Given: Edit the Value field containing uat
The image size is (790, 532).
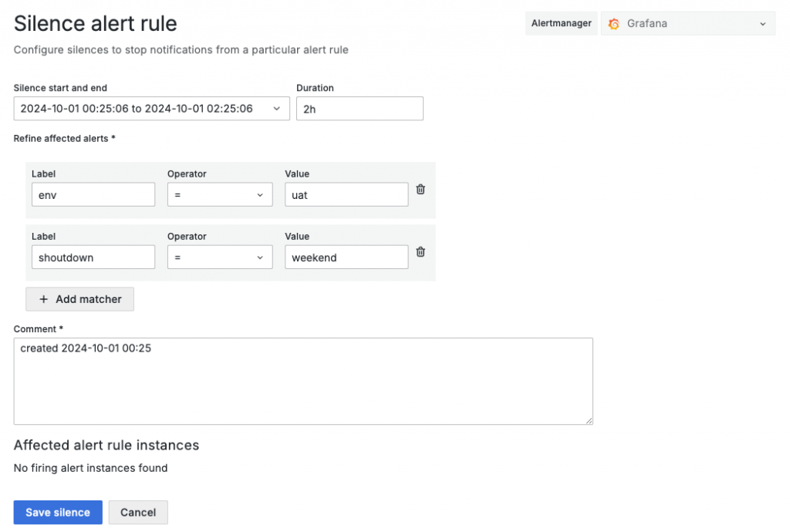Looking at the screenshot, I should pos(346,195).
